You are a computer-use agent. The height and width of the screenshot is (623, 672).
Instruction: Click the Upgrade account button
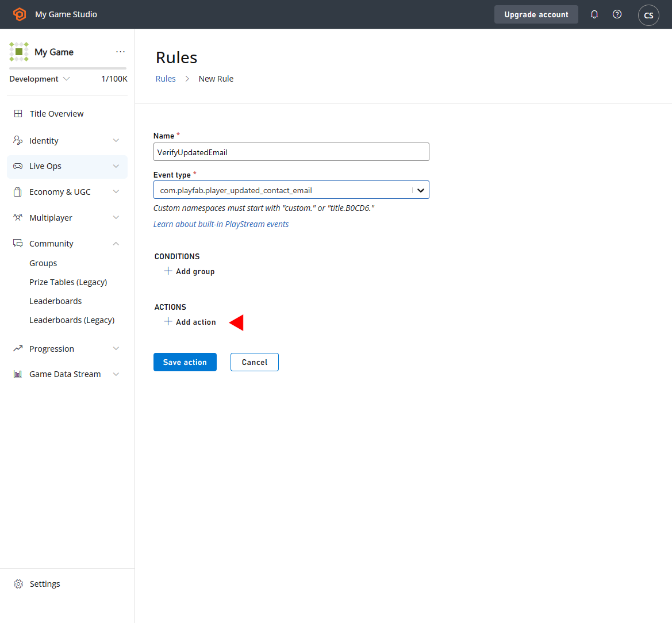(x=536, y=14)
